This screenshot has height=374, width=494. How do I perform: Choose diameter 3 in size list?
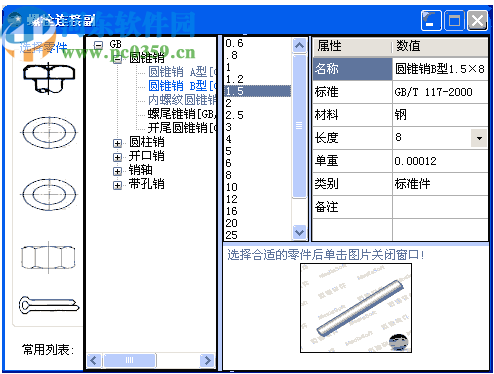click(258, 127)
